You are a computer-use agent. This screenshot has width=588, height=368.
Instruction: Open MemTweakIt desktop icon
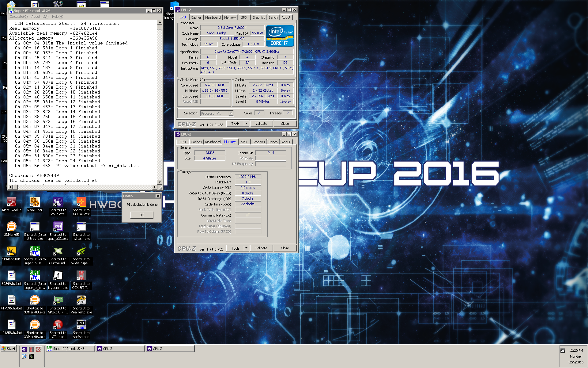click(11, 204)
